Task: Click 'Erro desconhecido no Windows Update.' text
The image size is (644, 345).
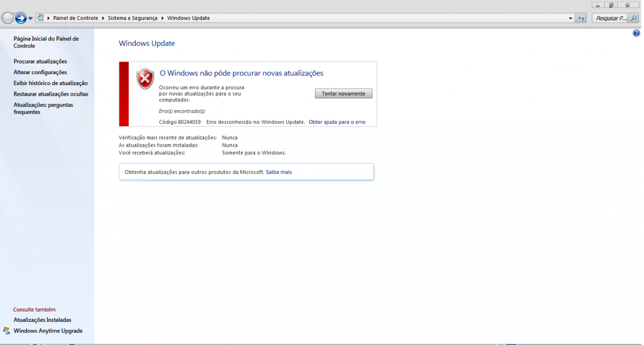Action: (255, 122)
